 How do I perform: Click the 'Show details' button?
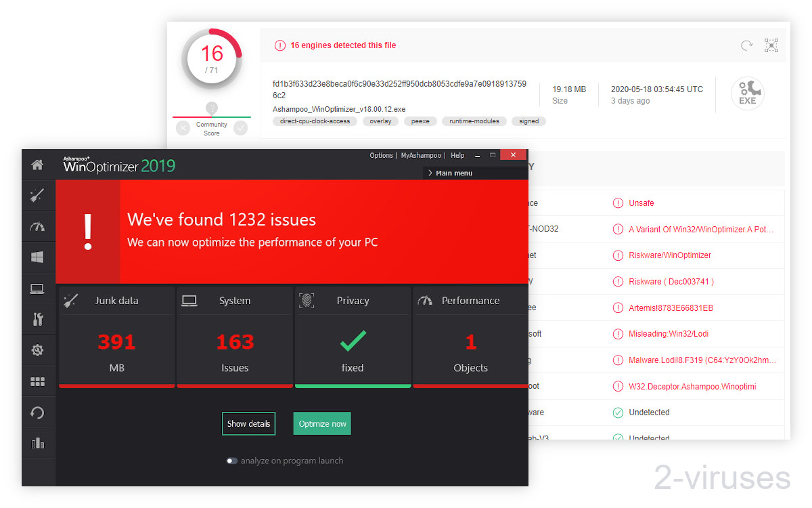click(249, 424)
